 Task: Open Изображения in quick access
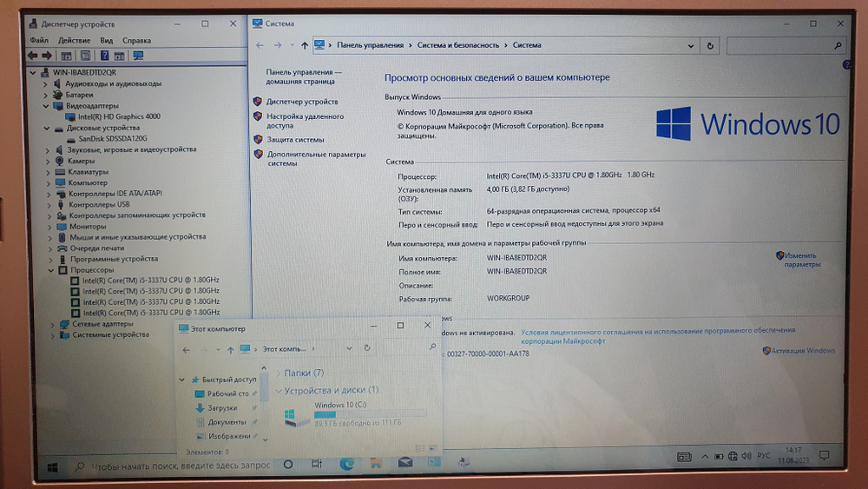(x=229, y=436)
